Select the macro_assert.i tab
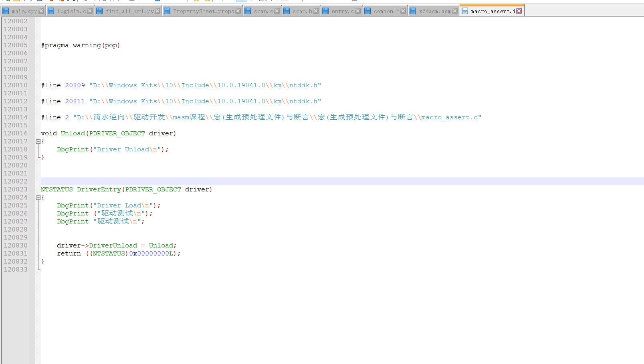Screen dimensions: 644x364 tap(492, 11)
